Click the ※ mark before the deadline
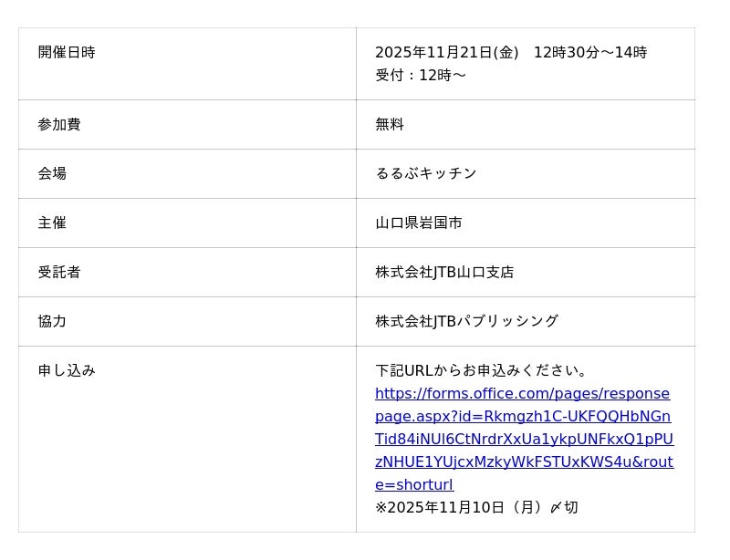The width and height of the screenshot is (730, 560). 381,507
